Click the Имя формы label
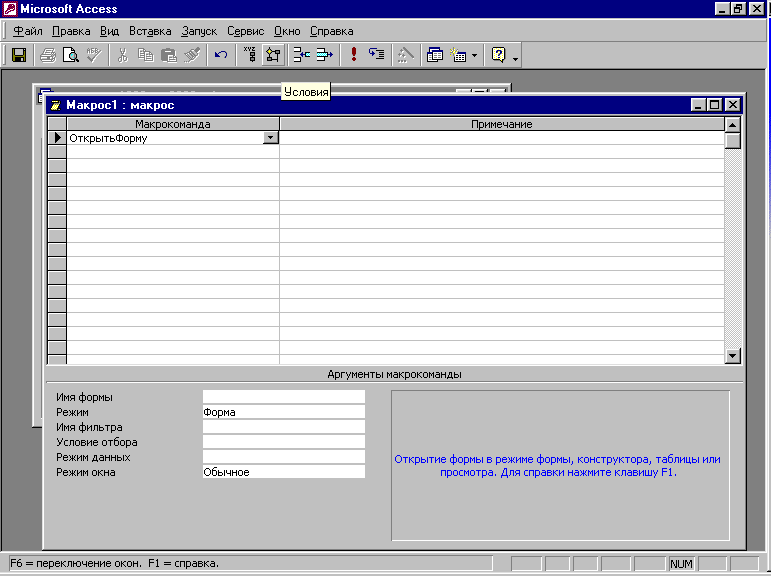Screen dimensions: 771x576 84,397
